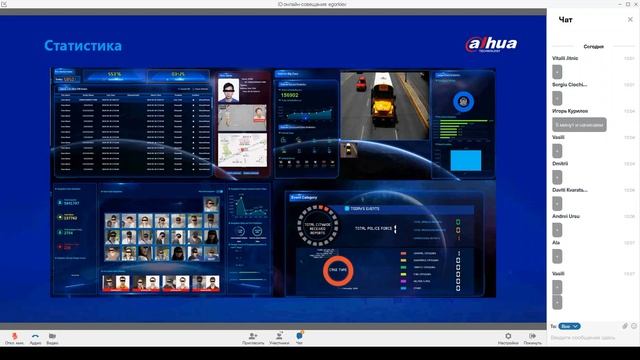Click the 156902 counter value
The width and height of the screenshot is (640, 360).
(x=289, y=95)
